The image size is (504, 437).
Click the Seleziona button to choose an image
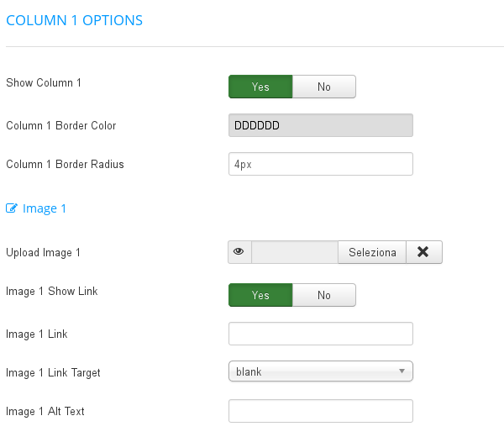(372, 252)
